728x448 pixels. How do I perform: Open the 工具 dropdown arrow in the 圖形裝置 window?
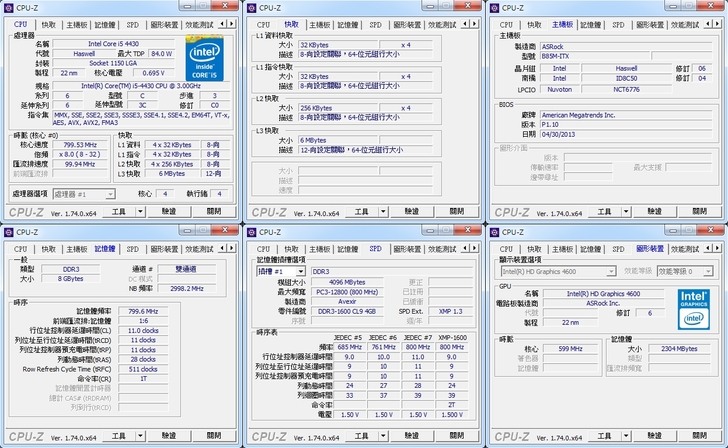tap(626, 436)
